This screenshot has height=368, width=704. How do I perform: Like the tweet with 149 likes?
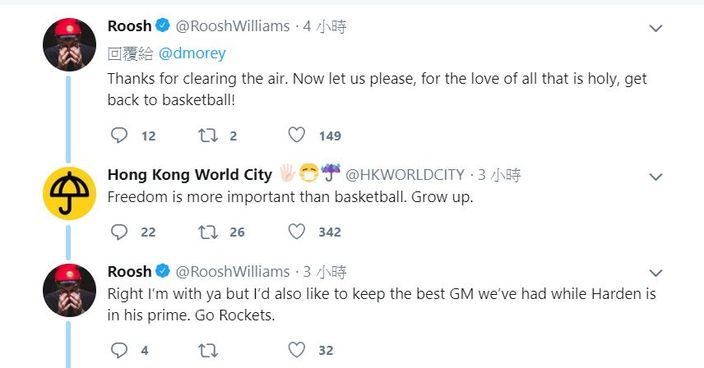[x=296, y=135]
